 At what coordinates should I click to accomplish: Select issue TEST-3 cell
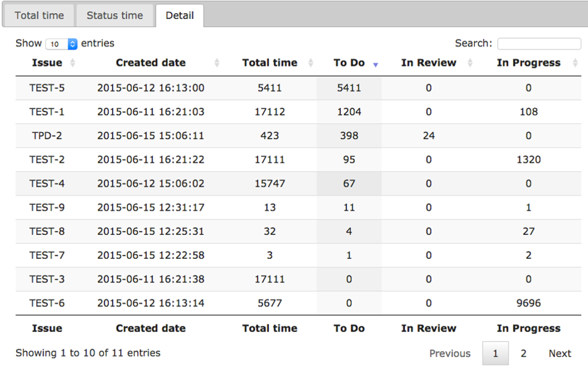(x=47, y=279)
